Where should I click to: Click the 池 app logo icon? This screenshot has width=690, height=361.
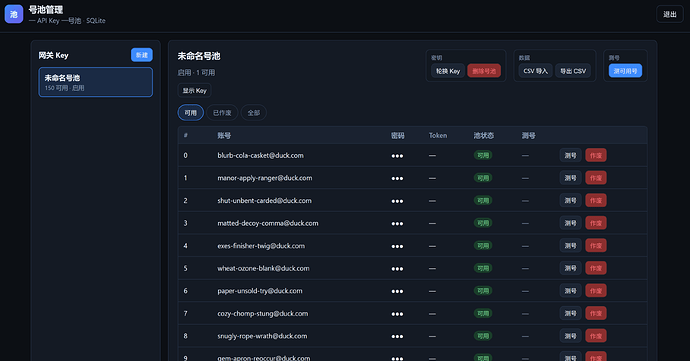14,14
